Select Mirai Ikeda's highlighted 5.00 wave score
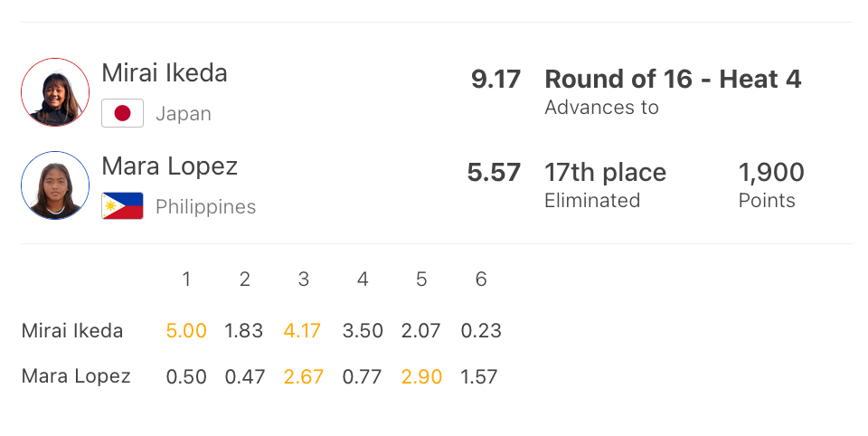868x436 pixels. (x=186, y=331)
